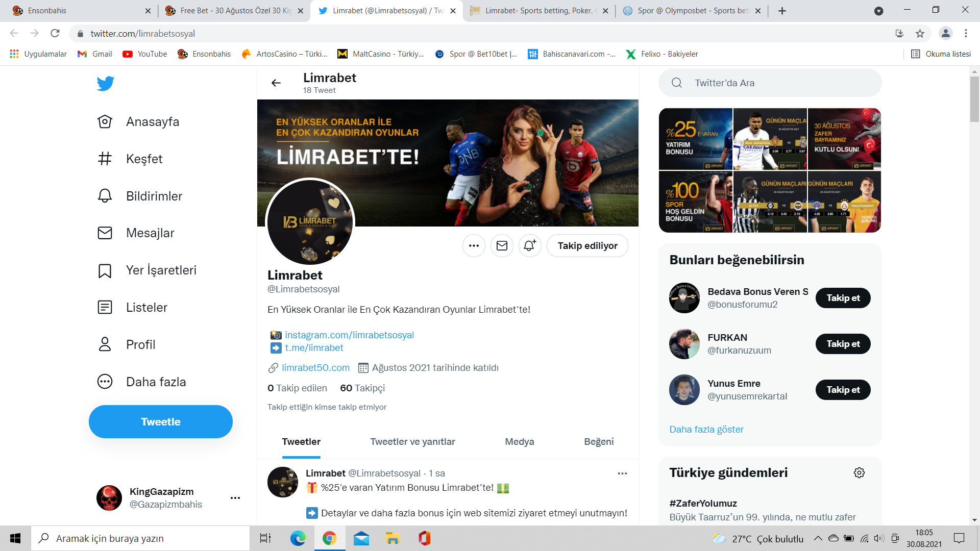Open the Felixo - Bakiyeler bookmark

tap(662, 54)
